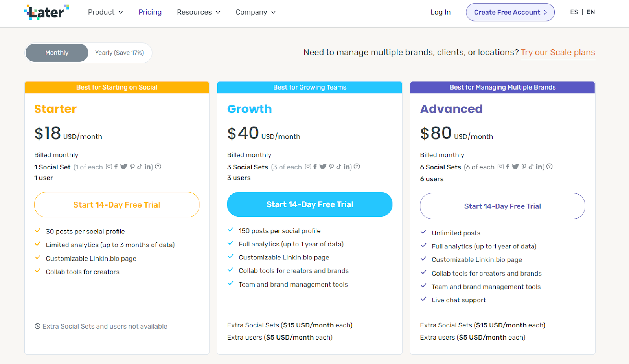Image resolution: width=629 pixels, height=364 pixels.
Task: Expand the Company dropdown menu
Action: tap(256, 12)
